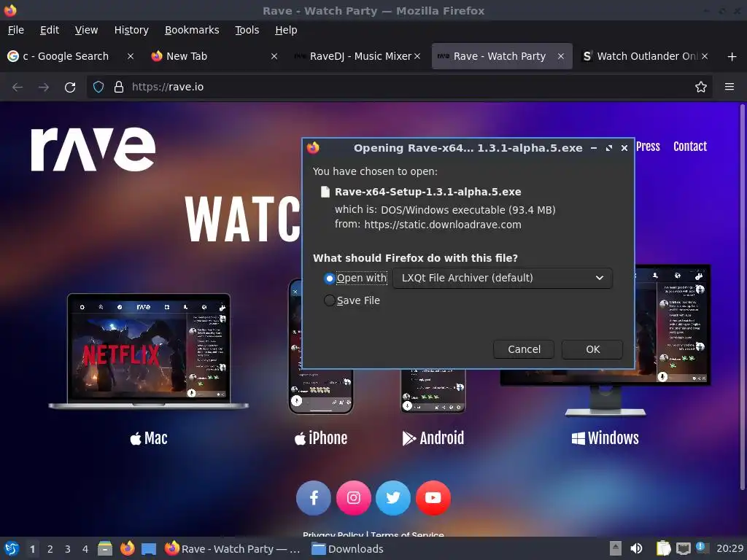Screen dimensions: 747x560
Task: Open Rave's Twitter page icon
Action: click(x=393, y=498)
